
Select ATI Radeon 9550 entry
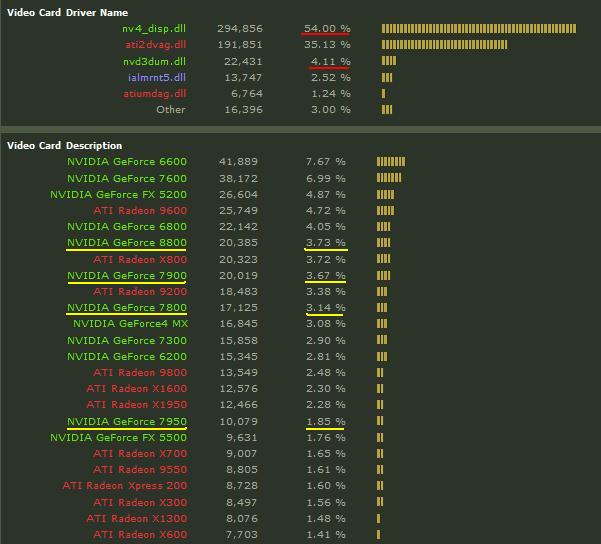coord(140,470)
